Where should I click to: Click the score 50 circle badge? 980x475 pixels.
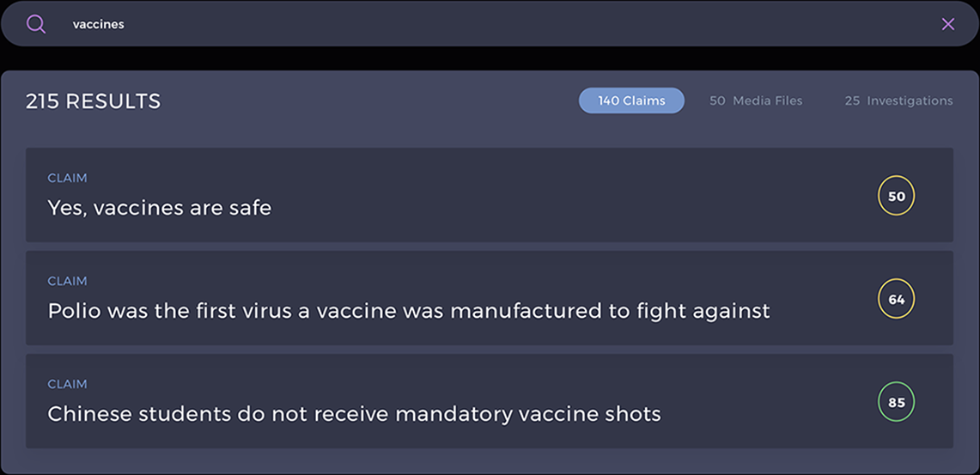point(896,196)
